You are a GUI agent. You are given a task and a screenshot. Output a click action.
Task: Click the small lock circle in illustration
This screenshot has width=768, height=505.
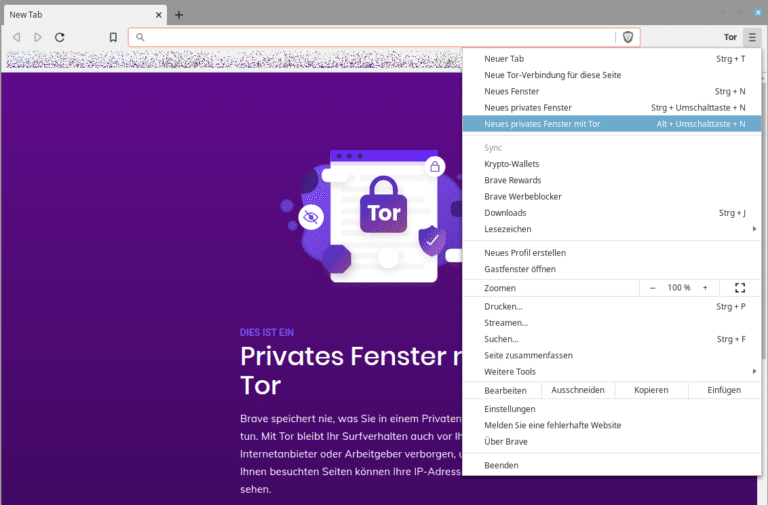(x=435, y=167)
